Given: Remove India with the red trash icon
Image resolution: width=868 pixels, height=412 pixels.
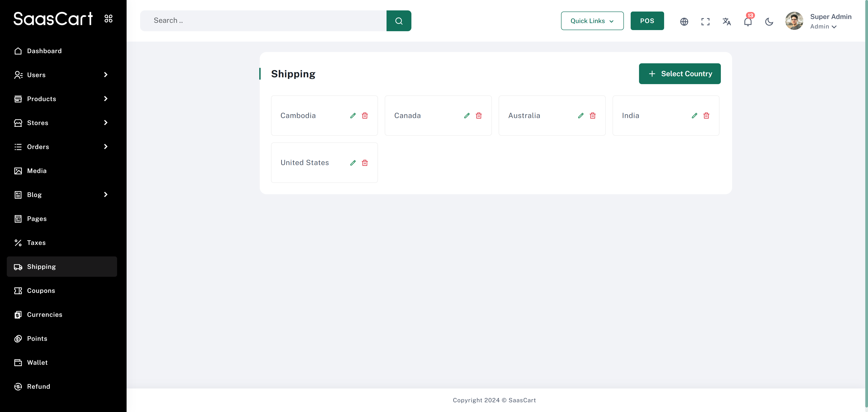Looking at the screenshot, I should (x=706, y=116).
